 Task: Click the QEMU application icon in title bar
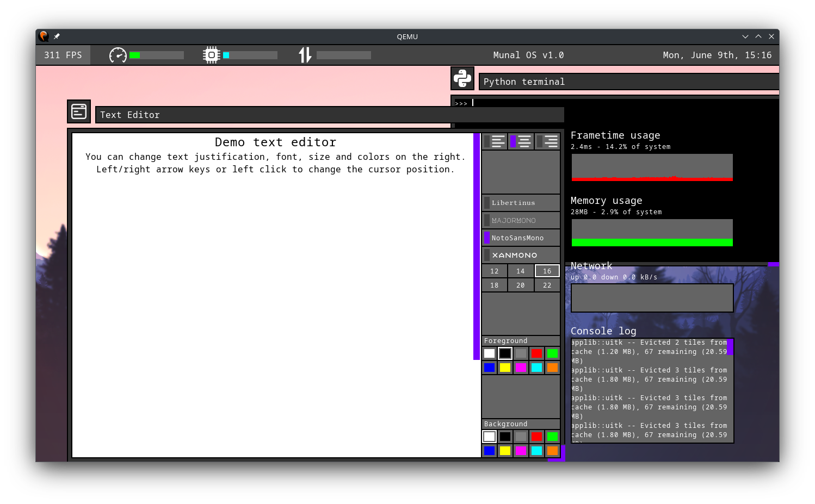[44, 36]
